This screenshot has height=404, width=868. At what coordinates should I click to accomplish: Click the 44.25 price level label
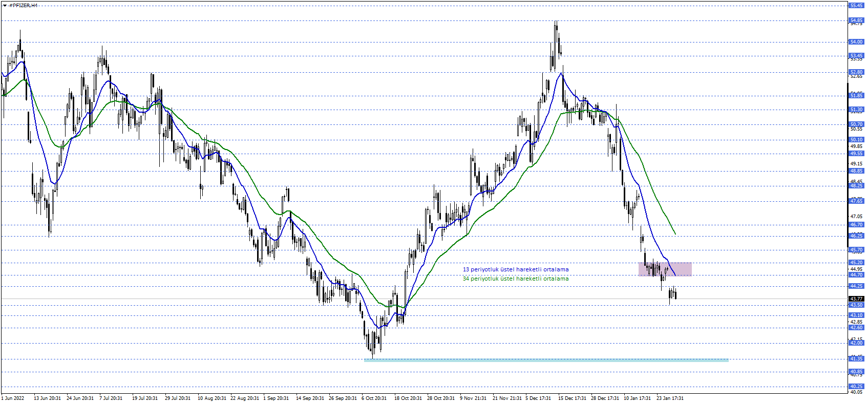[856, 286]
